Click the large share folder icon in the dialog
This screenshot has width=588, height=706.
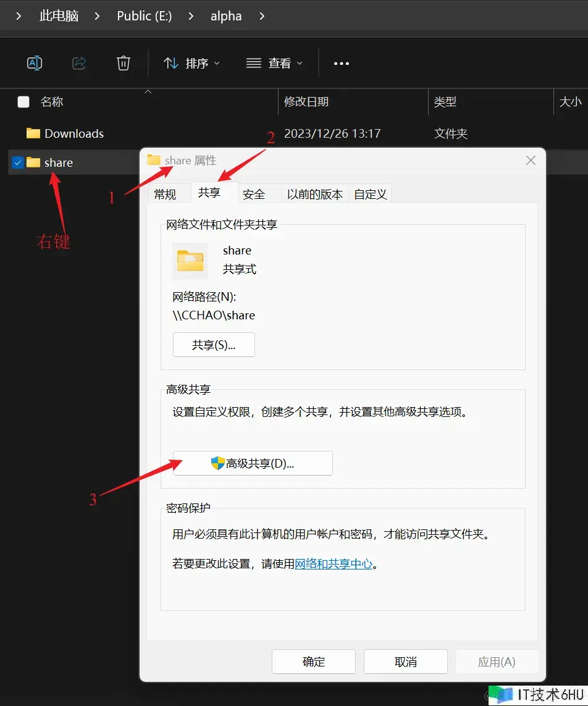[190, 261]
